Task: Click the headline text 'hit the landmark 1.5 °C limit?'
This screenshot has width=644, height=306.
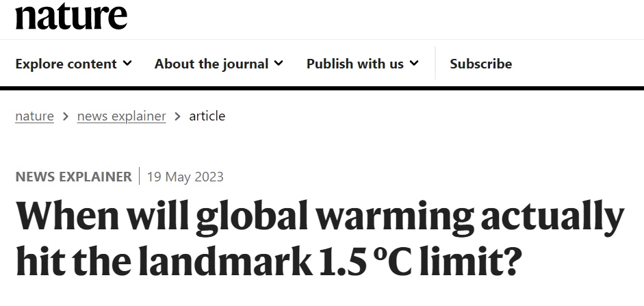Action: [x=268, y=262]
